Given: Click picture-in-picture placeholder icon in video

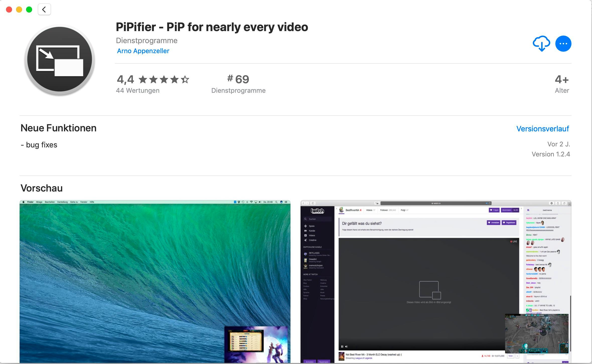Looking at the screenshot, I should pos(430,290).
